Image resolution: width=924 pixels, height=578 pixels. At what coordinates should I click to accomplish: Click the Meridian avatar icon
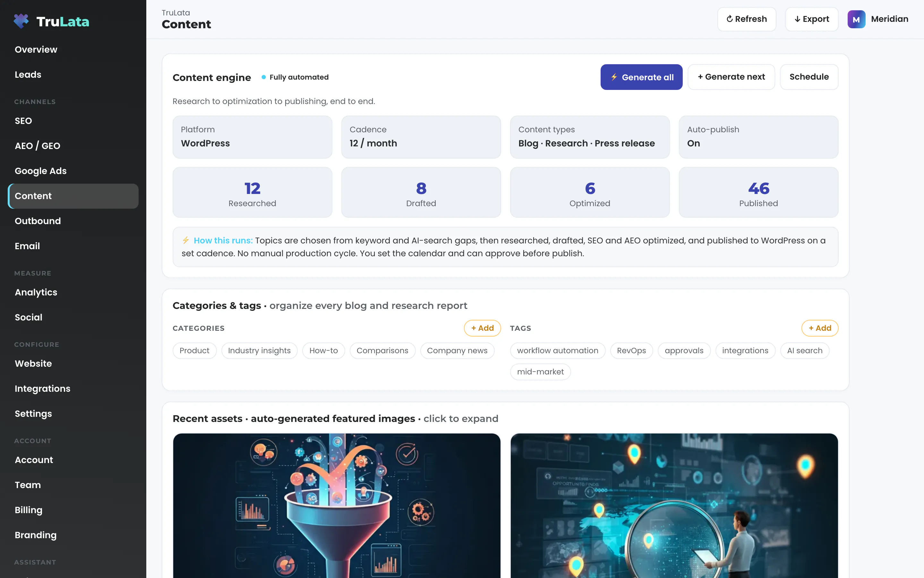point(856,19)
